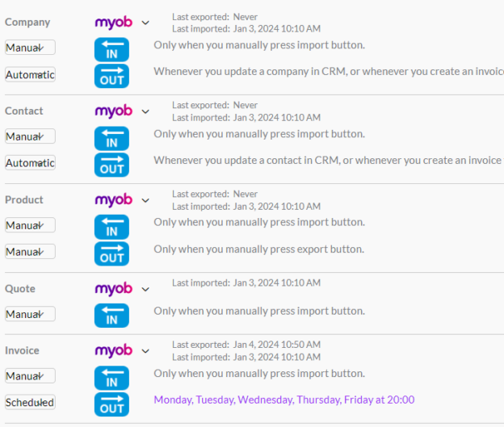Open the Company import Manual dropdown
This screenshot has height=427, width=504.
click(30, 48)
